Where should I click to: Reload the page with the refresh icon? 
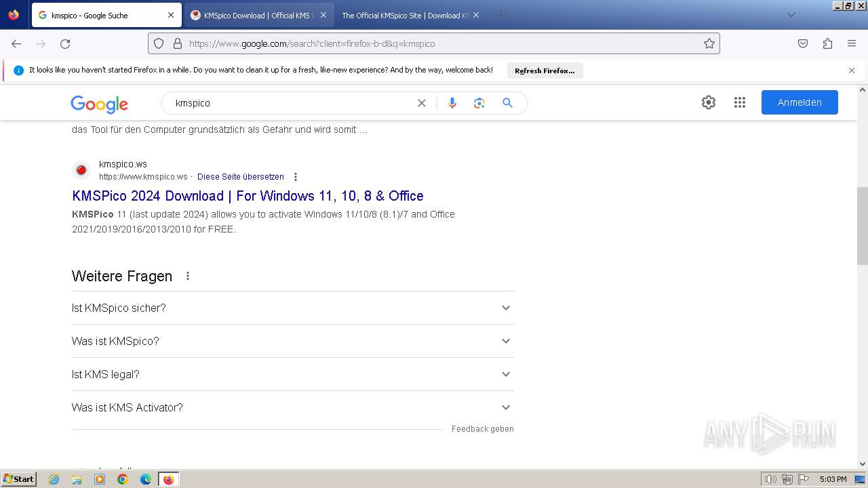pyautogui.click(x=65, y=43)
